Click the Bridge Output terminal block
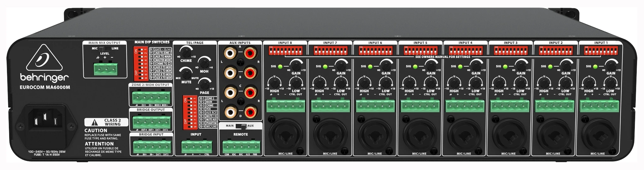The width and height of the screenshot is (644, 170). pyautogui.click(x=151, y=122)
